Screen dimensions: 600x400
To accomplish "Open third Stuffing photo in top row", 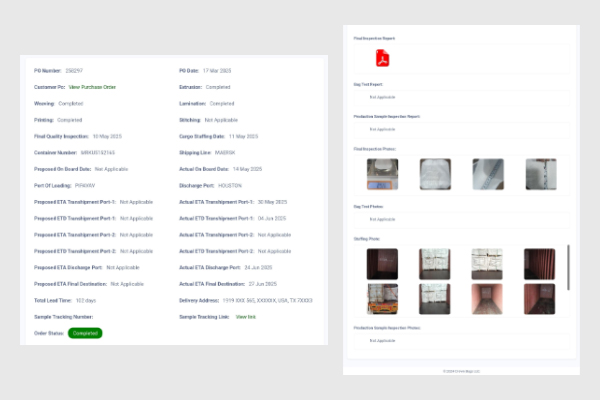I will (x=487, y=264).
